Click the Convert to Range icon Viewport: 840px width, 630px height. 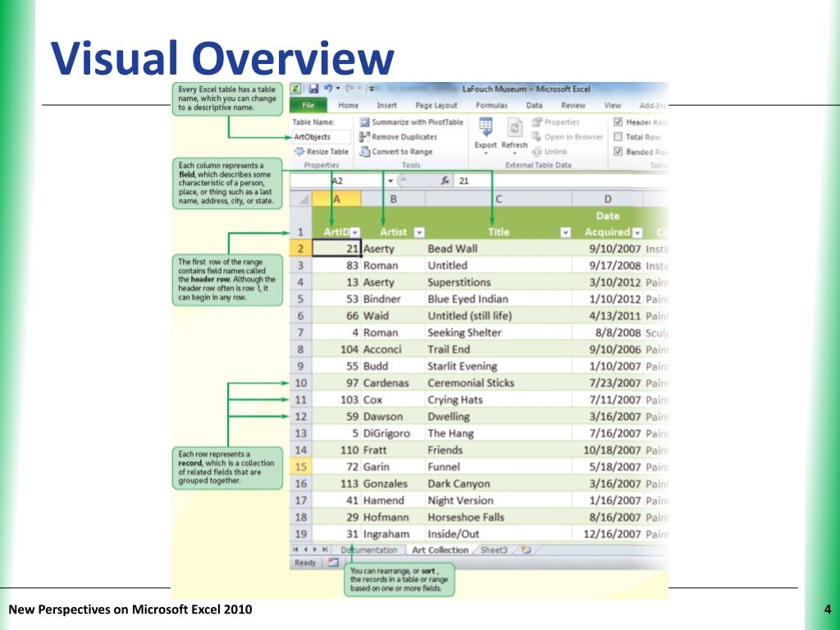pos(365,152)
